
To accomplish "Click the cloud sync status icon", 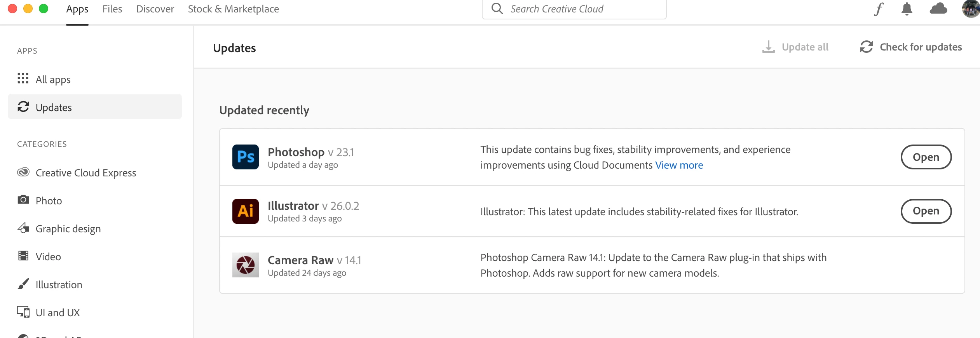I will pyautogui.click(x=938, y=9).
